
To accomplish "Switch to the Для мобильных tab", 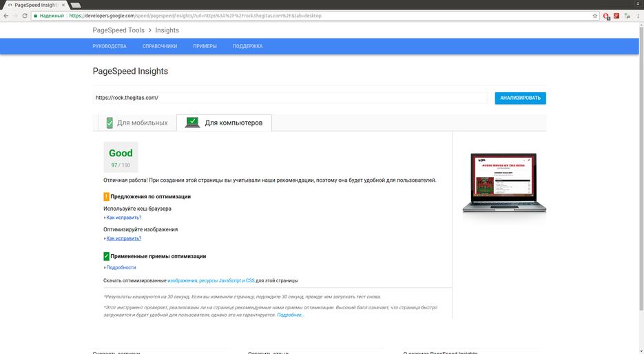I will coord(137,123).
